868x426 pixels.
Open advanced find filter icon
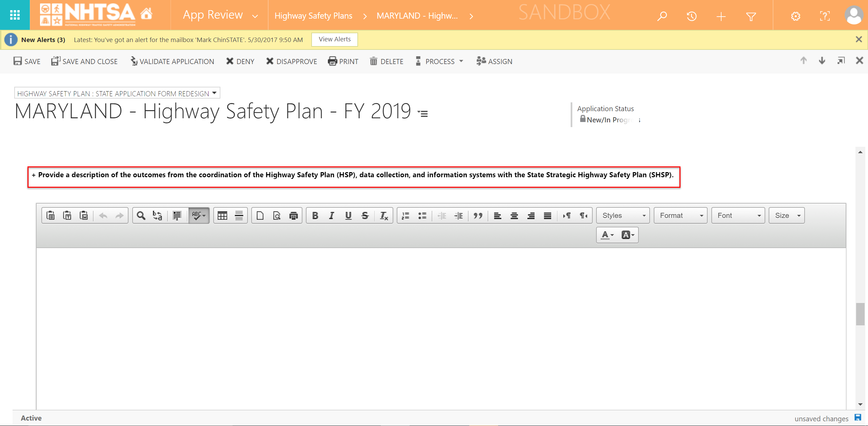pos(751,16)
